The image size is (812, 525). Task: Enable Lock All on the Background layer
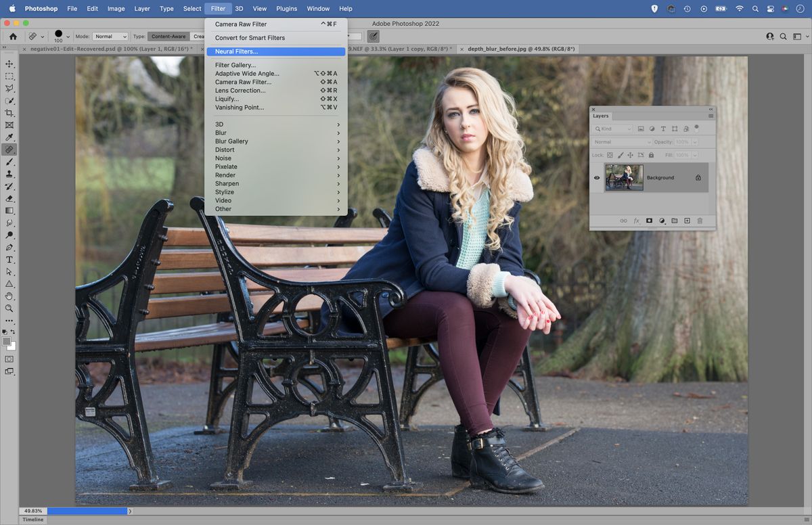pos(651,155)
